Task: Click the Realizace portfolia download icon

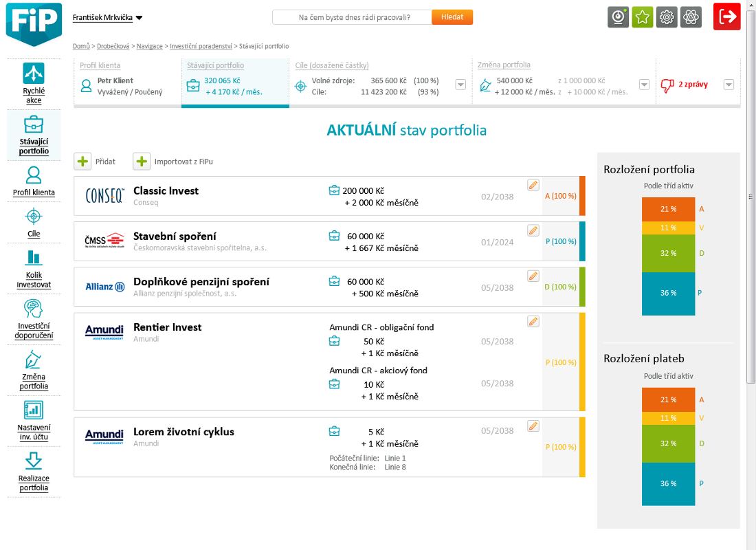Action: coord(33,461)
